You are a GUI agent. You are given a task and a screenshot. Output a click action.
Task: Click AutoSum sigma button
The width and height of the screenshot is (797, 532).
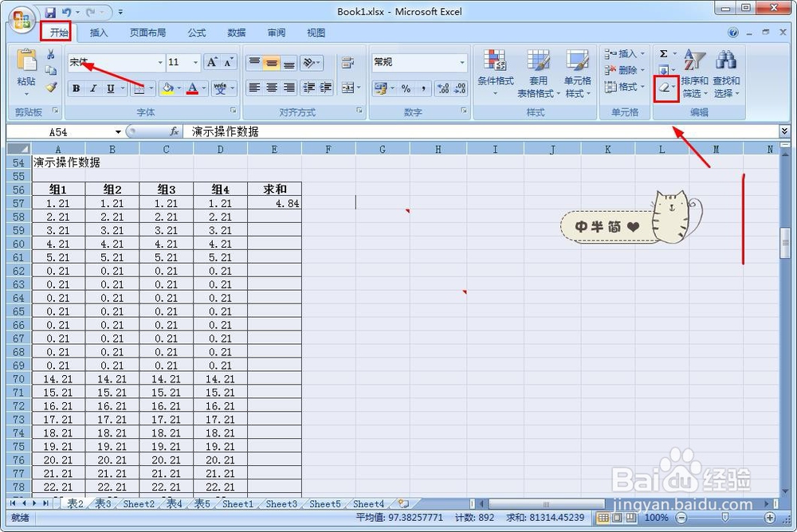[663, 54]
